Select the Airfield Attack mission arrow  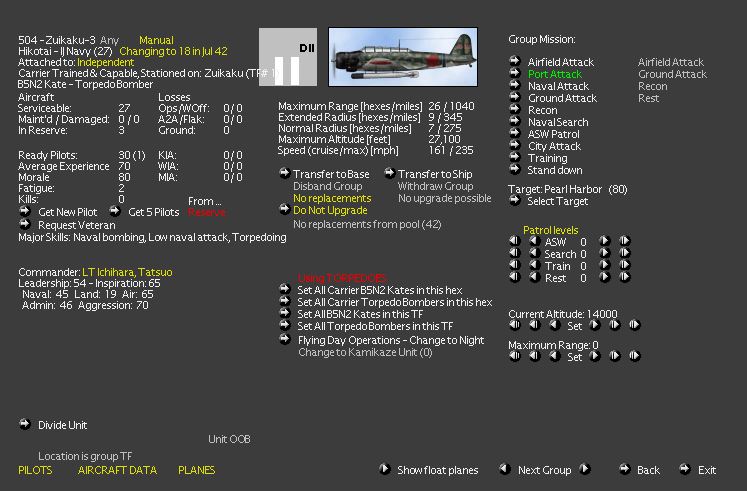coord(515,61)
